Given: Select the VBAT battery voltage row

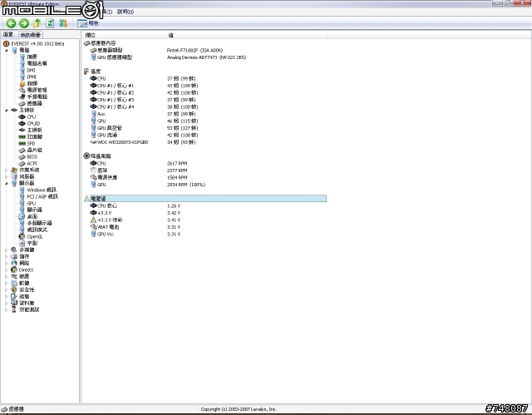Looking at the screenshot, I should click(204, 227).
